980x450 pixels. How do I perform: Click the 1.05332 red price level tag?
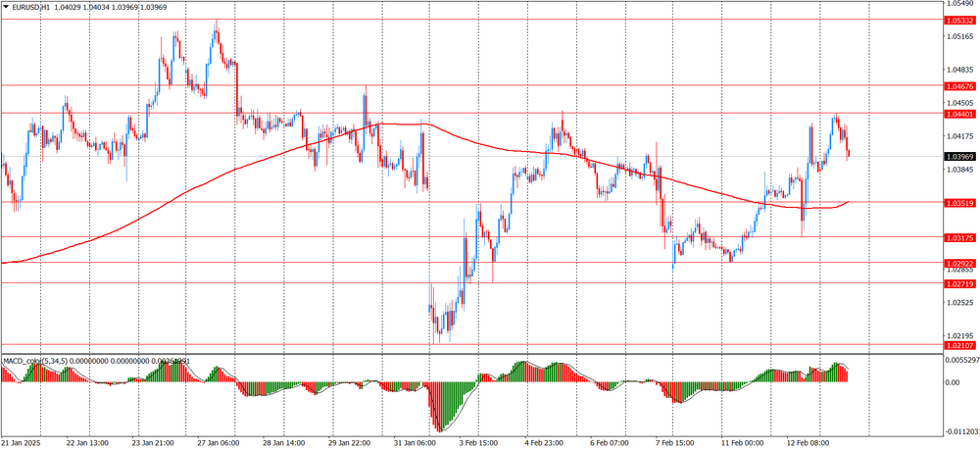(959, 20)
